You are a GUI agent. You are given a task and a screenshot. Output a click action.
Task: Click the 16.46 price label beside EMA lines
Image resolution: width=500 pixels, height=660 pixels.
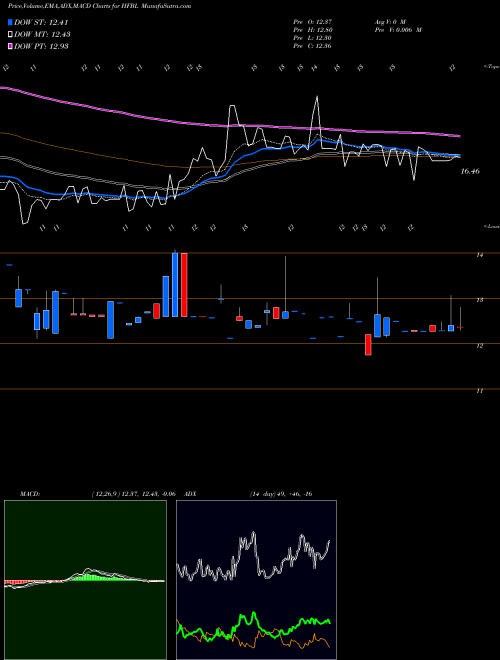pyautogui.click(x=470, y=171)
